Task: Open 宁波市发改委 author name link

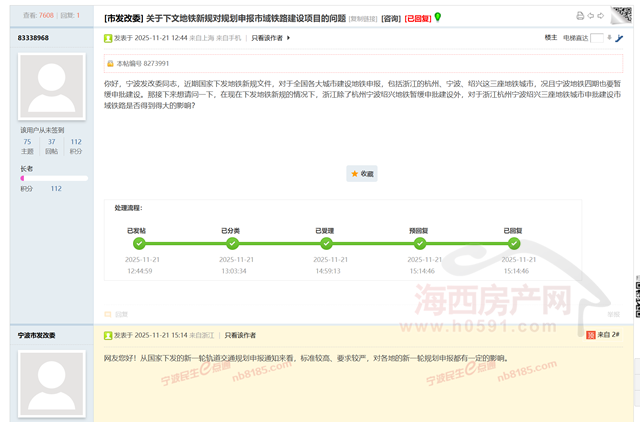Action: point(40,335)
